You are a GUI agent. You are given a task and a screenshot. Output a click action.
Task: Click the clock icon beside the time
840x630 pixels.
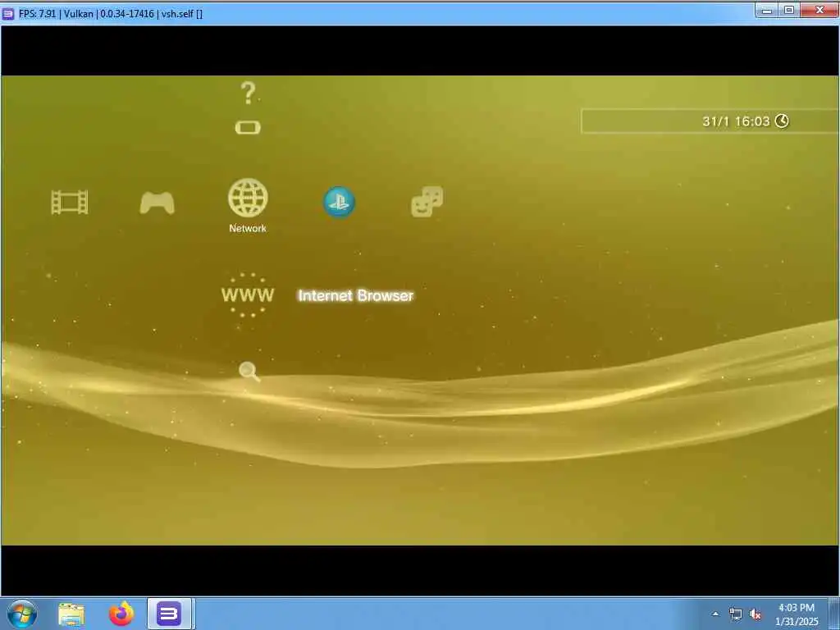click(x=782, y=121)
